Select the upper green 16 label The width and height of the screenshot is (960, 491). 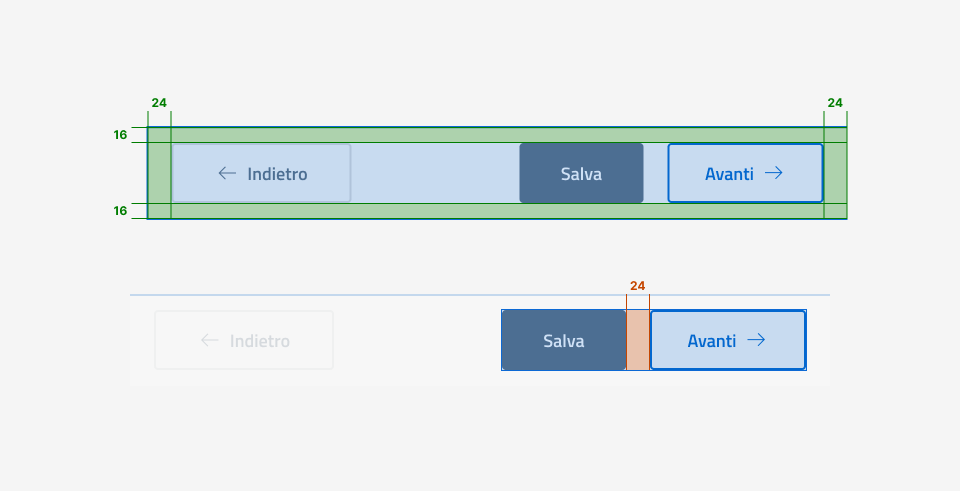120,135
